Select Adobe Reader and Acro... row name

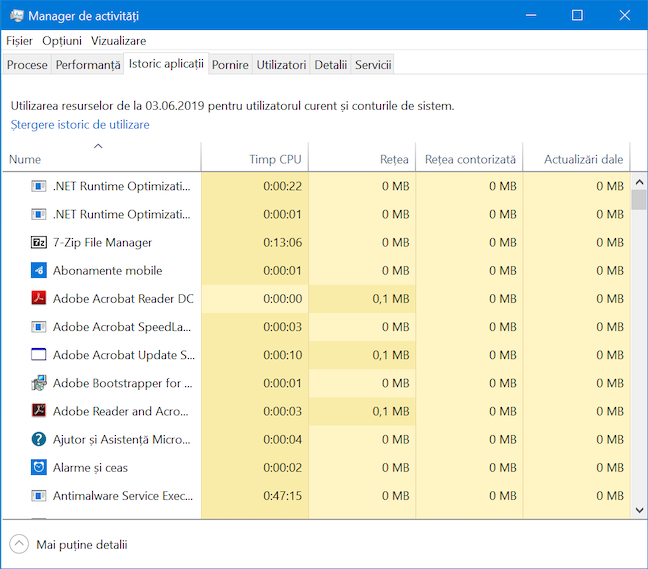121,411
